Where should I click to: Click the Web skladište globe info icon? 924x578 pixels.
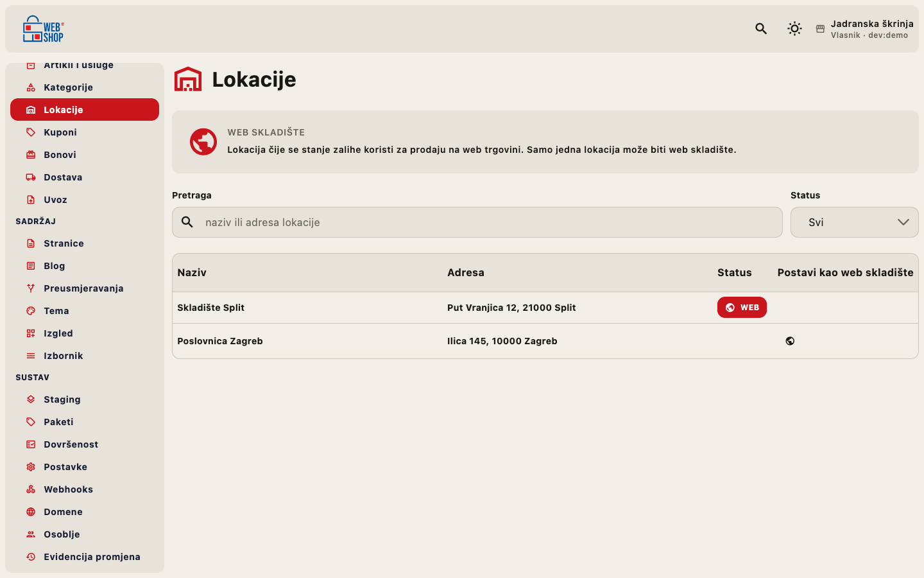tap(203, 142)
